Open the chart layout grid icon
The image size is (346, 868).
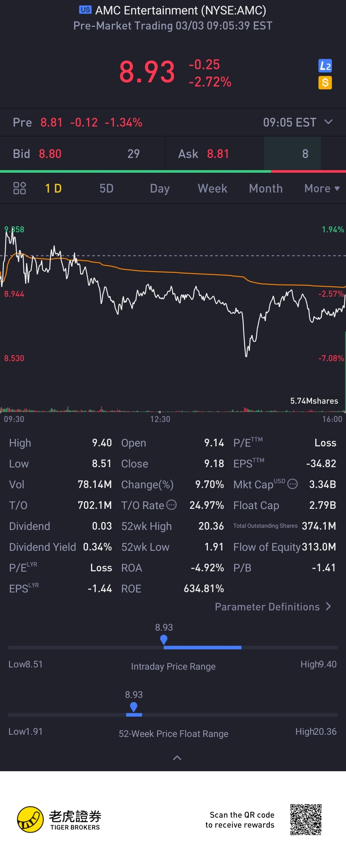click(20, 188)
